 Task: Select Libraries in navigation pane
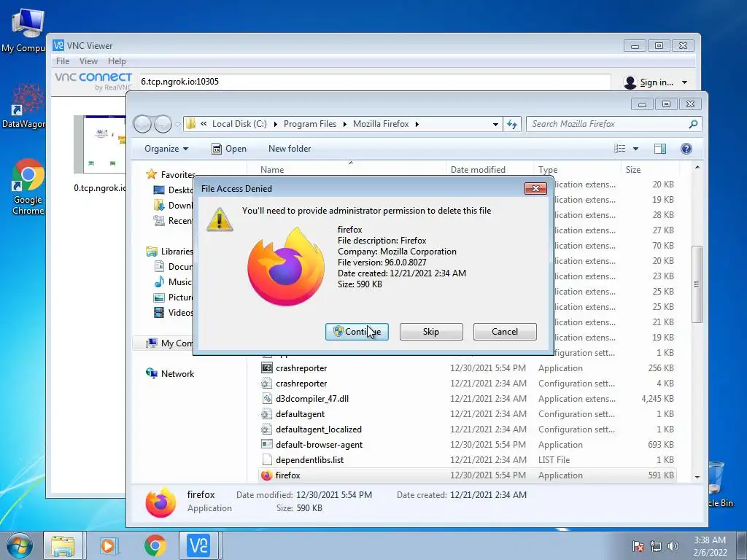pos(169,252)
